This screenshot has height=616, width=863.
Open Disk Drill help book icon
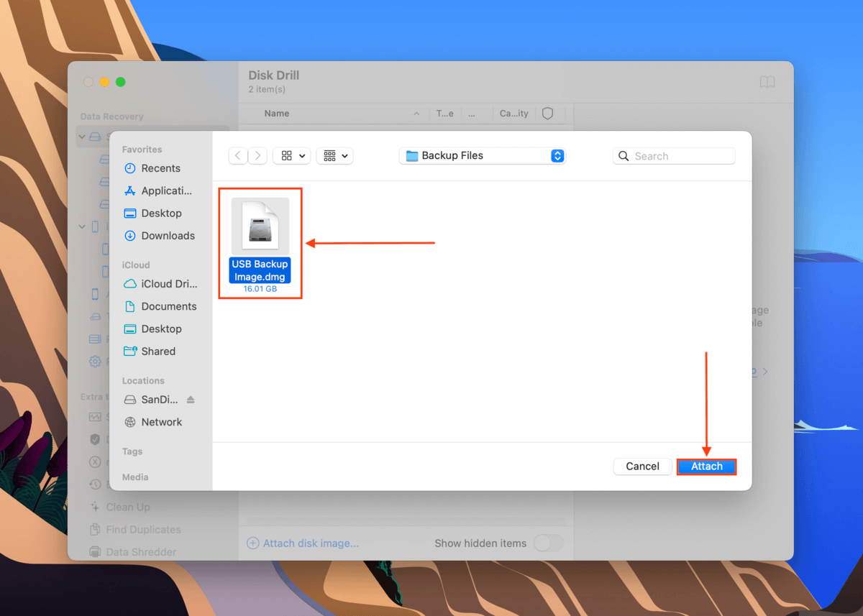click(767, 82)
